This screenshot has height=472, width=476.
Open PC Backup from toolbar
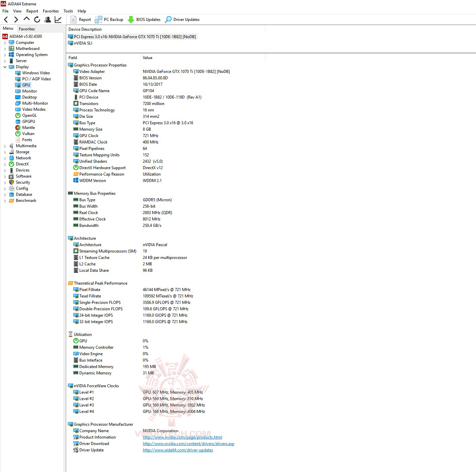tap(109, 20)
